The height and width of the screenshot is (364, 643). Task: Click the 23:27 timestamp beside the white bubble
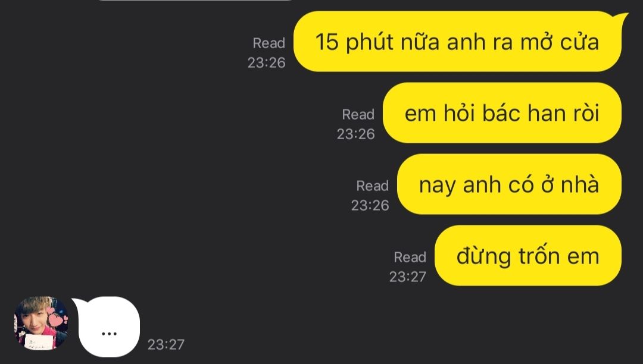pos(166,344)
